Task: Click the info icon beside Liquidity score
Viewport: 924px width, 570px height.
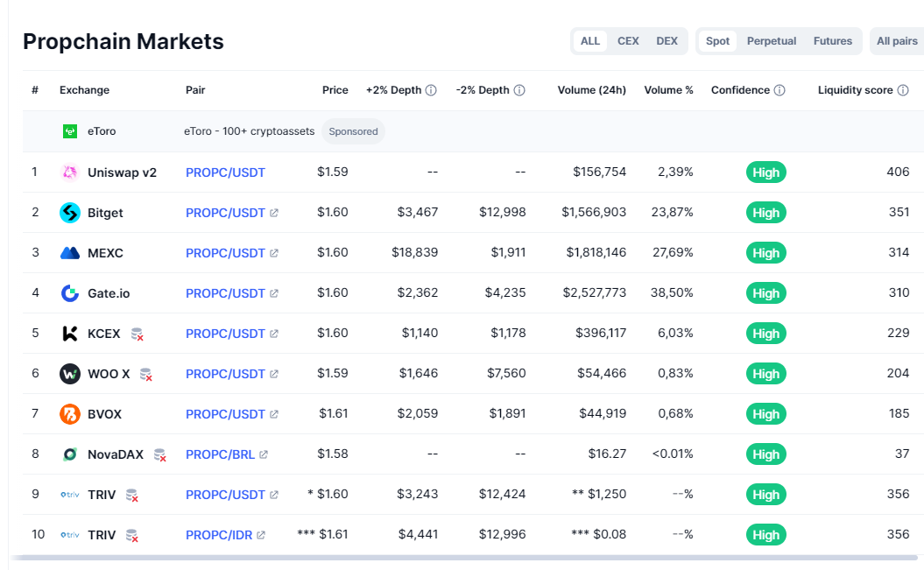Action: 903,90
